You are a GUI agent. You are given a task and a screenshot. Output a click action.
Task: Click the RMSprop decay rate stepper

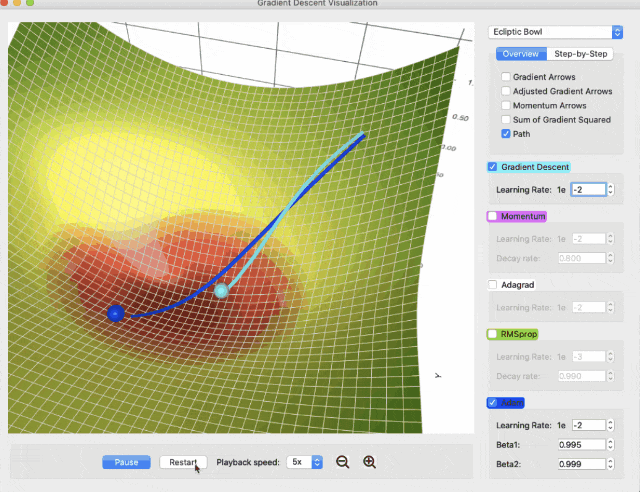[x=611, y=376]
